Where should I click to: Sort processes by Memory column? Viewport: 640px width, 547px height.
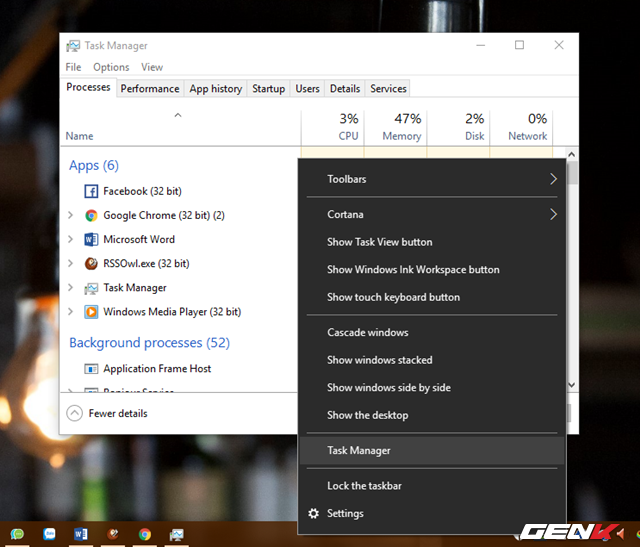click(396, 127)
